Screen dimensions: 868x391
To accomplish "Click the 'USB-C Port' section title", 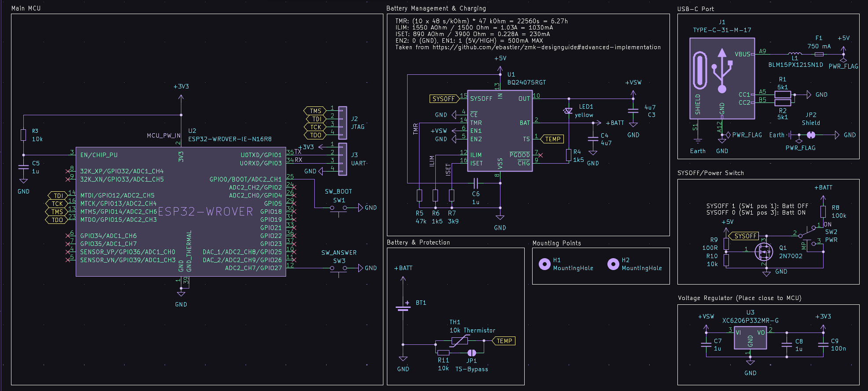I will point(695,9).
